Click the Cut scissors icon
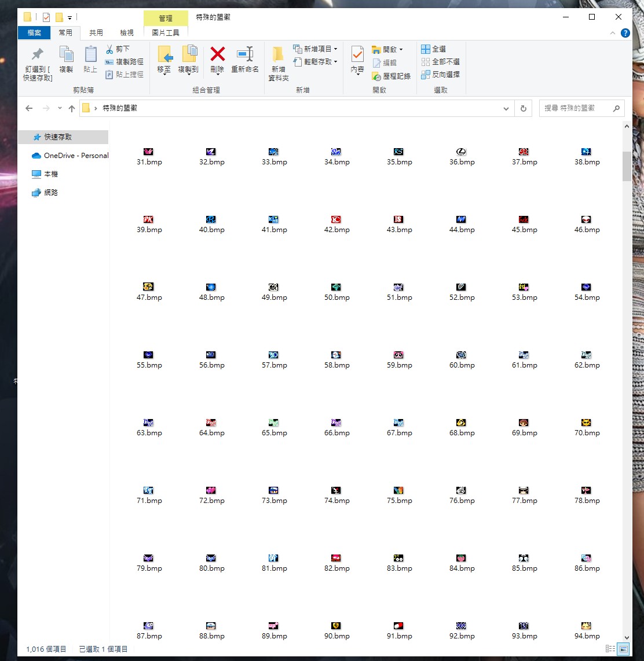This screenshot has width=644, height=661. coord(109,49)
